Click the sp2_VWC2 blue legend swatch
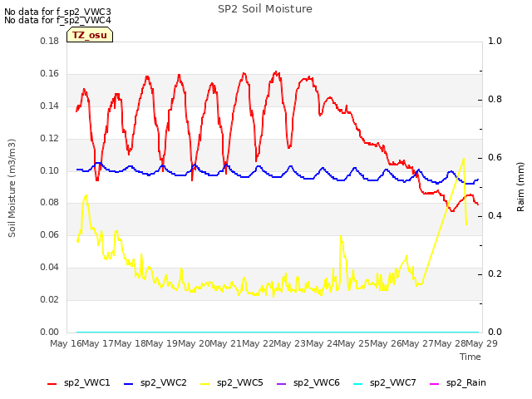Image resolution: width=532 pixels, height=399 pixels. 128,384
